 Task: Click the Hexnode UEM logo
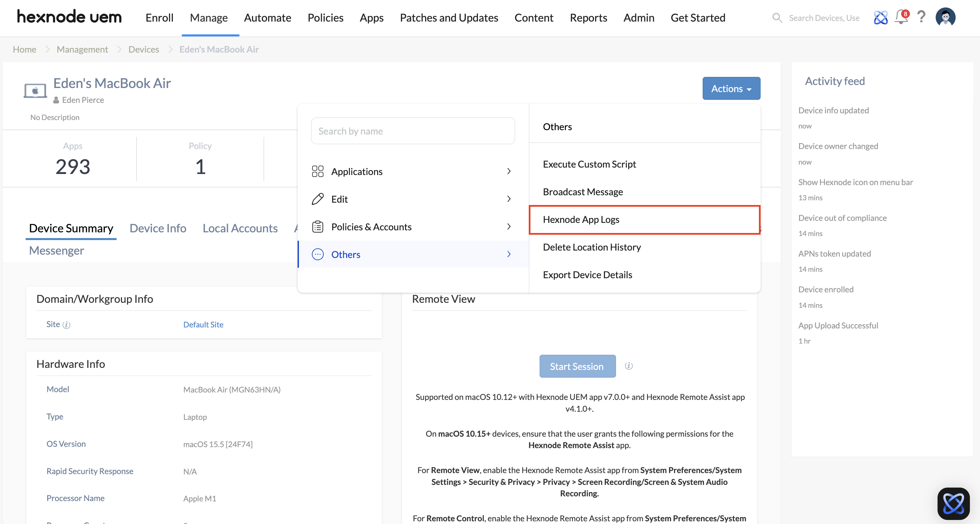pyautogui.click(x=69, y=17)
